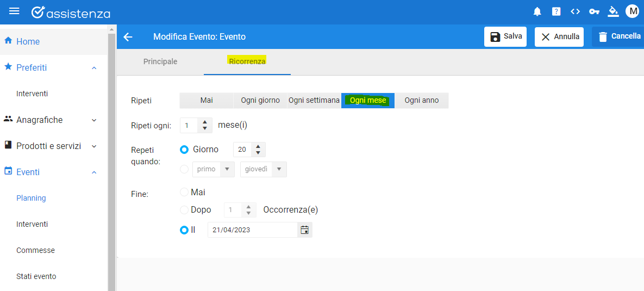Open the help question mark icon
Screen dimensions: 644x291
(x=556, y=12)
